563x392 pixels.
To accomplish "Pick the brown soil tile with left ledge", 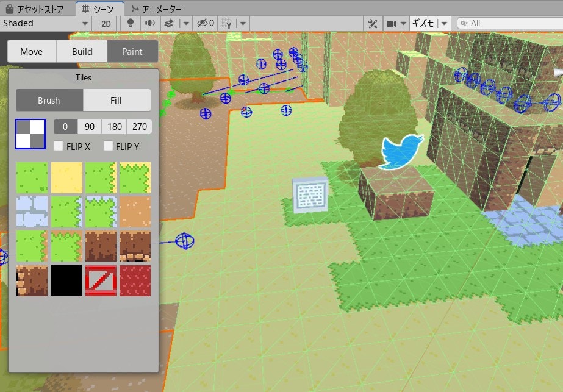I will coord(32,280).
